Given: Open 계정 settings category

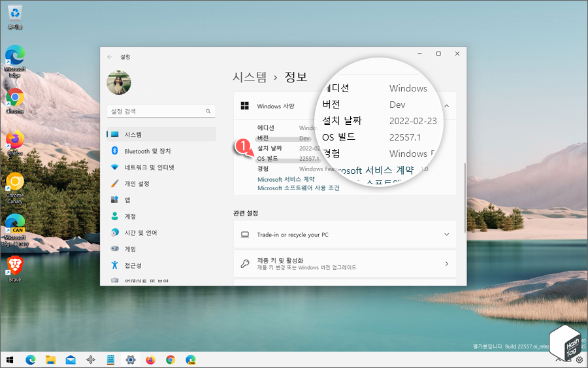Looking at the screenshot, I should pos(161,216).
